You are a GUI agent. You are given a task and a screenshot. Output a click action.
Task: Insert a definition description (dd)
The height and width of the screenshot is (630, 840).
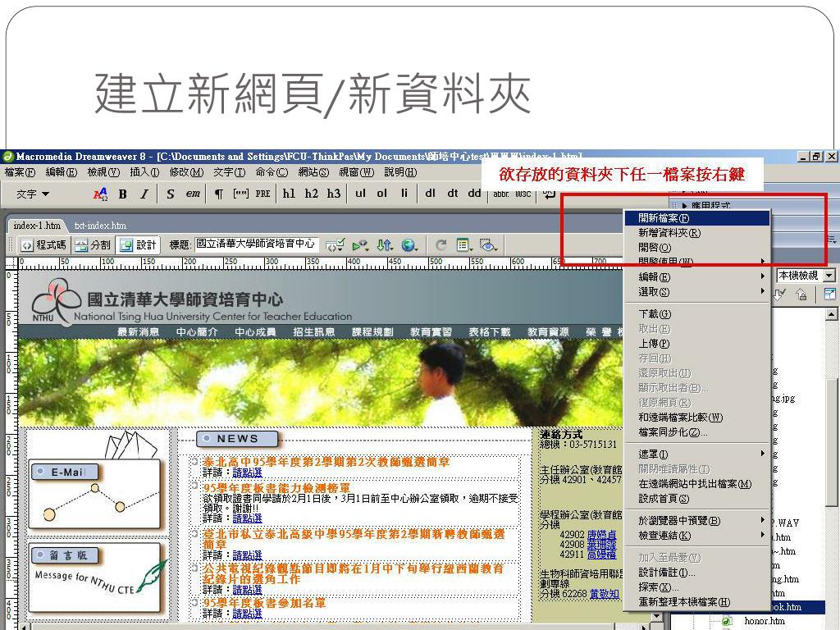(475, 194)
